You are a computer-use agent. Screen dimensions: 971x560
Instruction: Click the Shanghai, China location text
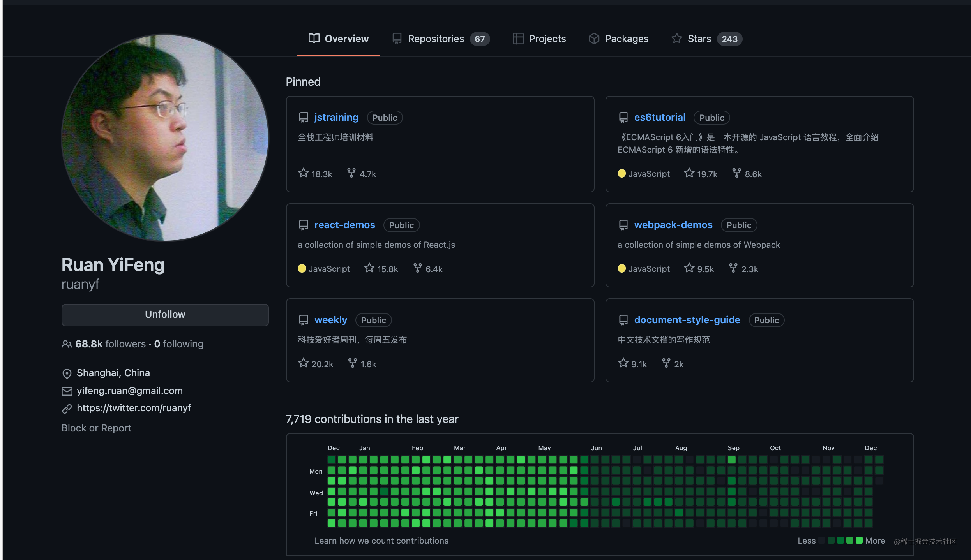tap(113, 373)
